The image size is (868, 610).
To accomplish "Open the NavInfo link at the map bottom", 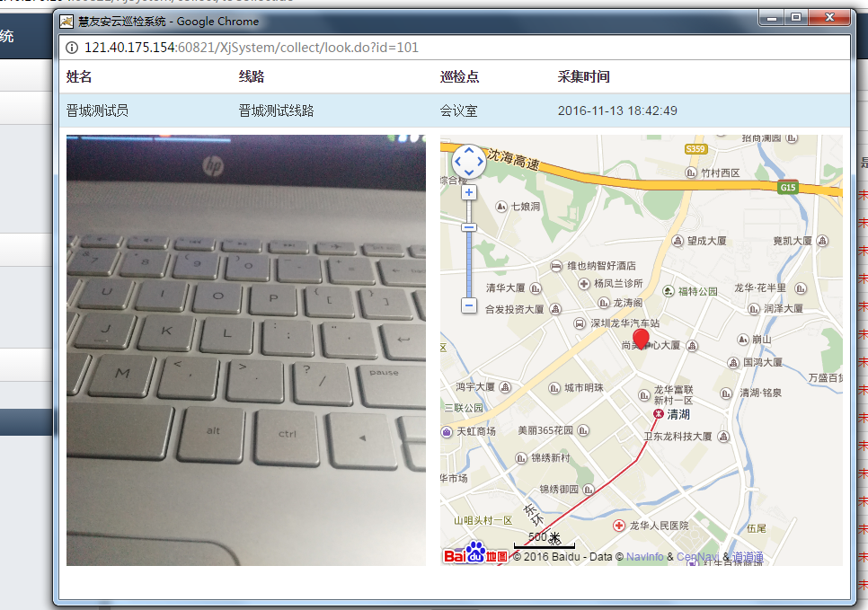I will [x=645, y=555].
